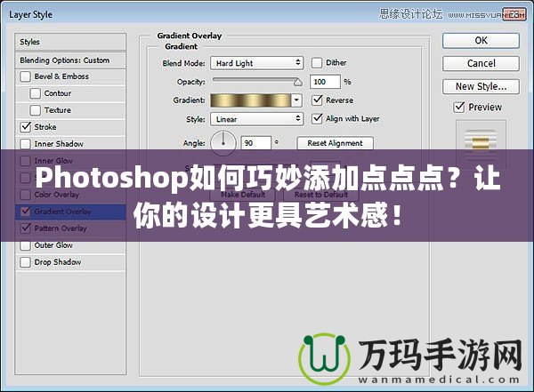Screen dimensions: 534x392
Task: Uncheck the Stroke effect checkbox
Action: click(x=25, y=127)
